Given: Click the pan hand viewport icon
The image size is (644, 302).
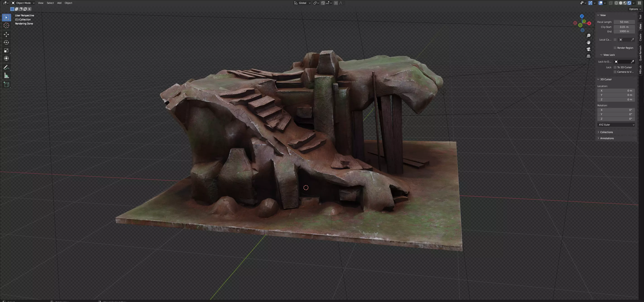Looking at the screenshot, I should point(589,42).
